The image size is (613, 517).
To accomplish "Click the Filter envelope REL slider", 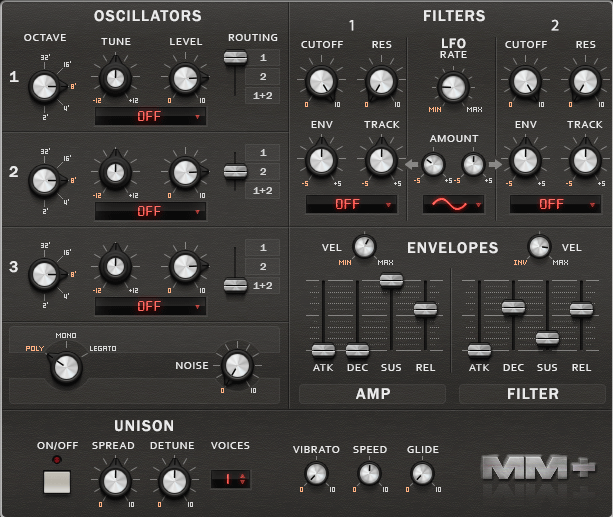I will [581, 309].
